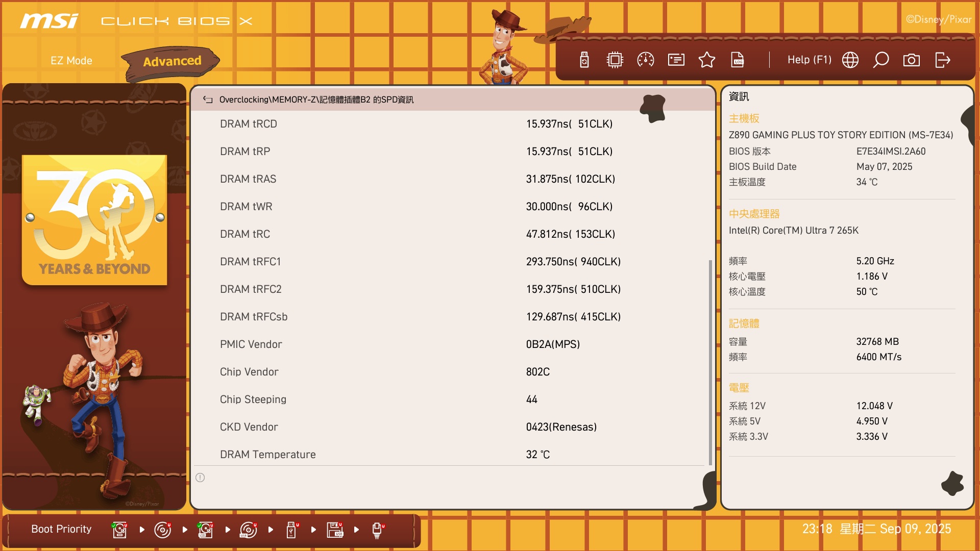Click the date and time display
The width and height of the screenshot is (980, 551).
pyautogui.click(x=876, y=529)
